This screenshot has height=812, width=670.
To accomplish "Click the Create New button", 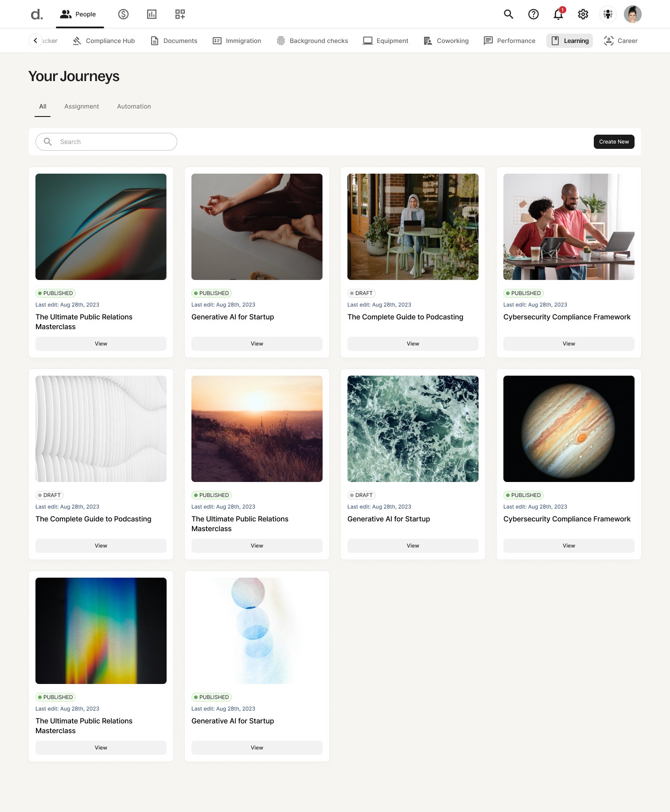I will 614,142.
